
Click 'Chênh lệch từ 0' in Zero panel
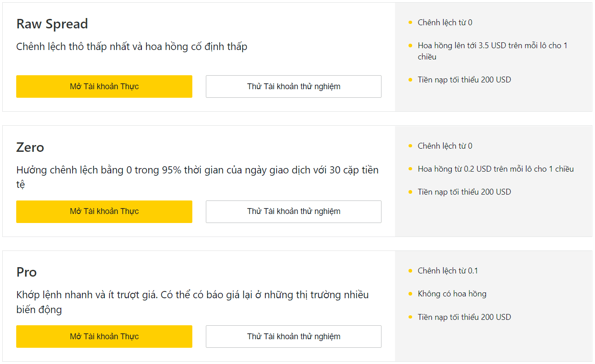(x=445, y=146)
